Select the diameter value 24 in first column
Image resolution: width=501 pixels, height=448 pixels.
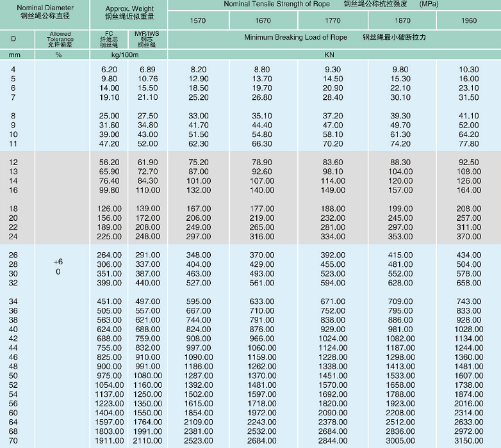14,236
